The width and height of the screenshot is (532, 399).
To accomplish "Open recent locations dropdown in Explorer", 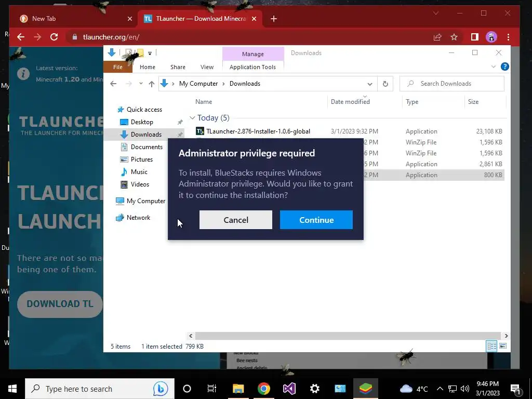I will [141, 84].
